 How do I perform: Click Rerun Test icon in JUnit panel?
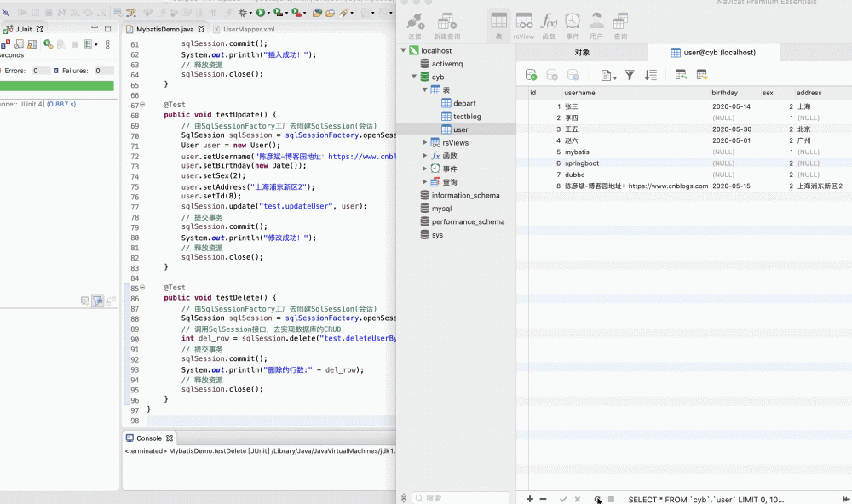[x=49, y=44]
